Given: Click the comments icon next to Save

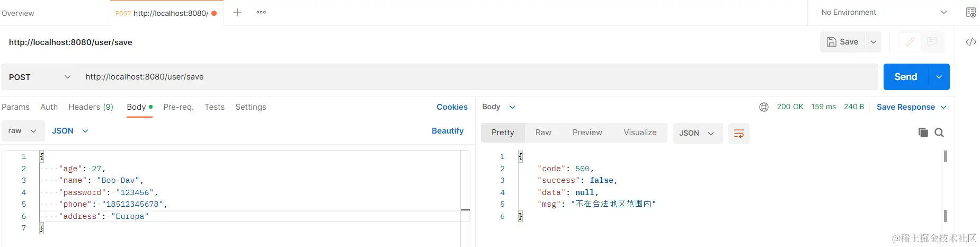Looking at the screenshot, I should (x=932, y=42).
